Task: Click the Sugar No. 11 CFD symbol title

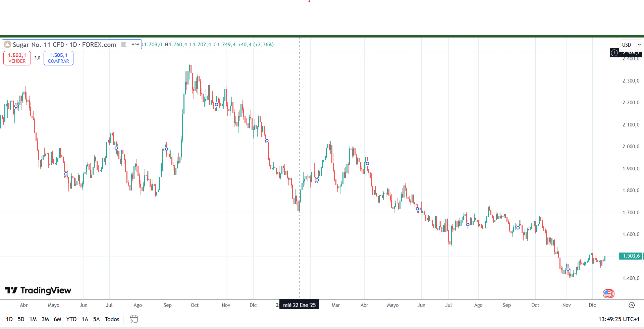Action: tap(64, 45)
